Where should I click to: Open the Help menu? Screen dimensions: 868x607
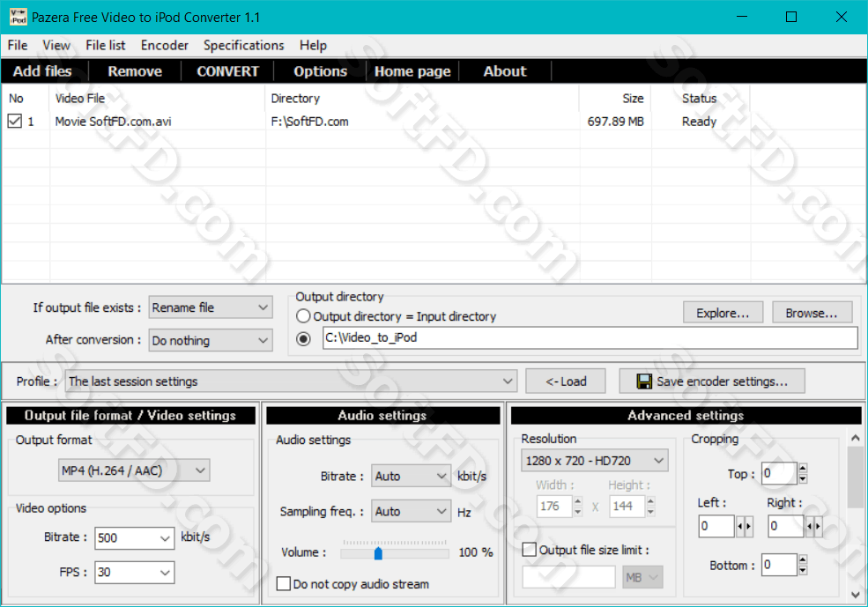point(314,46)
